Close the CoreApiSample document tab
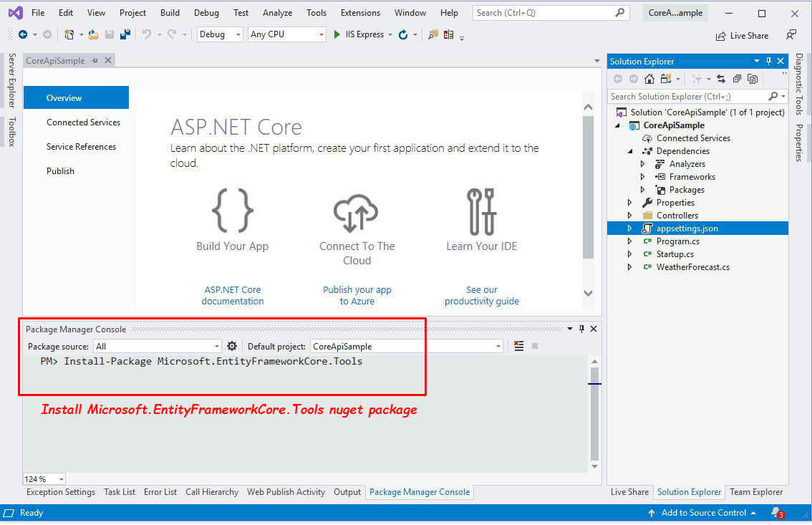 [x=108, y=61]
